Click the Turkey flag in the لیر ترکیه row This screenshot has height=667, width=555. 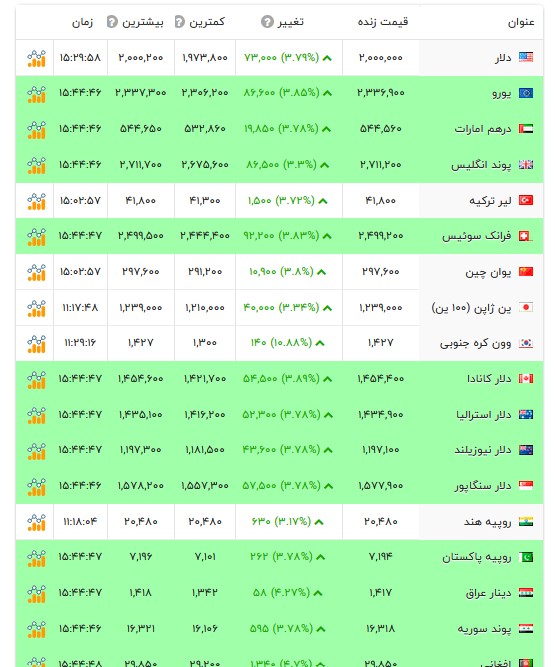point(526,200)
